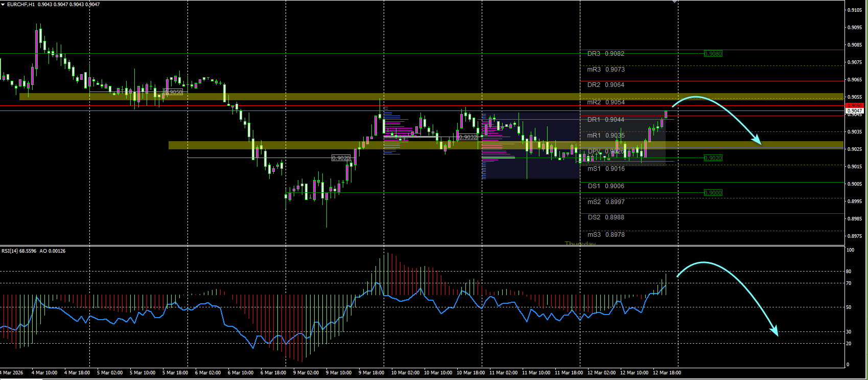Select the DR2 0.9064 pivot label

606,85
